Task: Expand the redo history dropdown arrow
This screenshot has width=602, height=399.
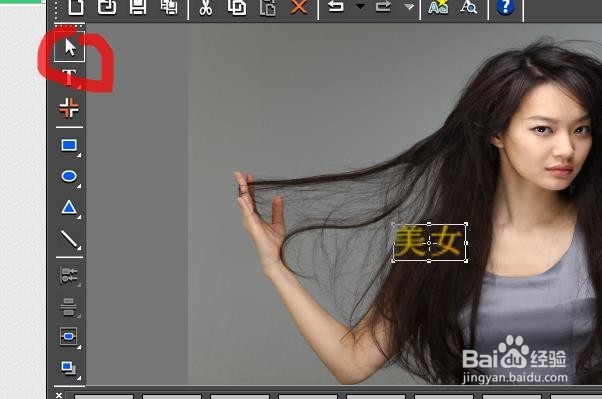Action: (409, 7)
